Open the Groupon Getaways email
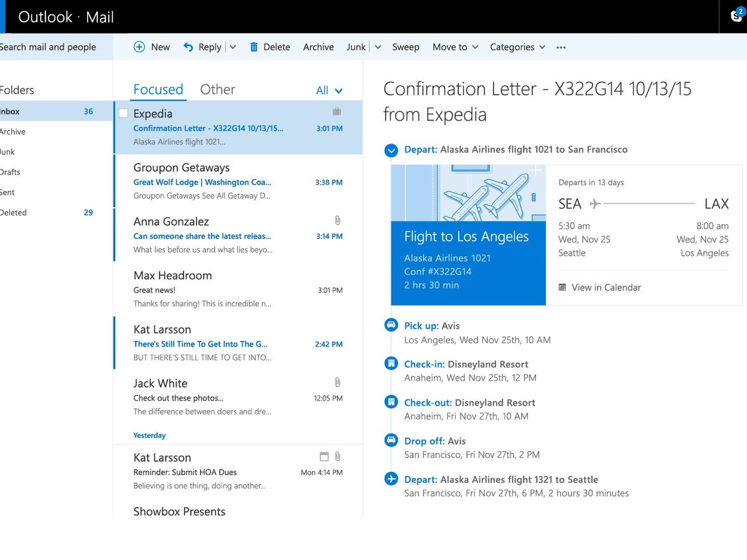747x560 pixels. coord(238,181)
